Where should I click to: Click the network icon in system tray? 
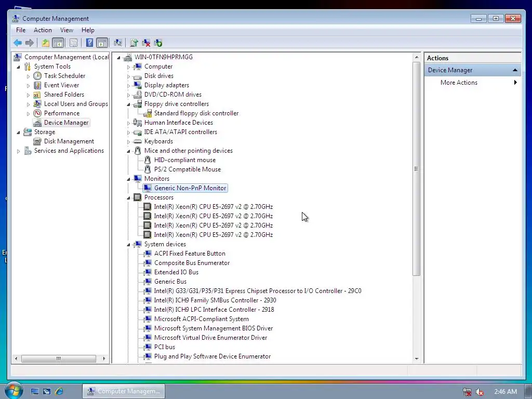(x=467, y=392)
